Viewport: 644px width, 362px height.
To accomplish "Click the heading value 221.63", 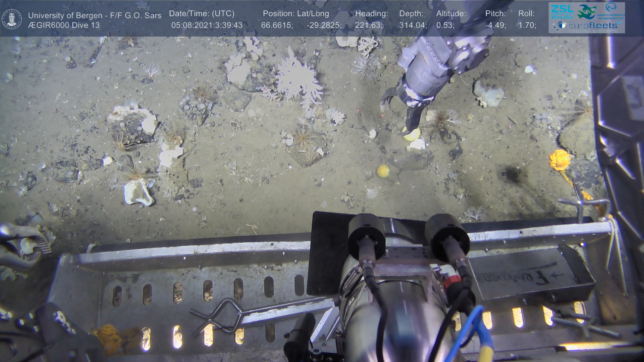I will [368, 25].
